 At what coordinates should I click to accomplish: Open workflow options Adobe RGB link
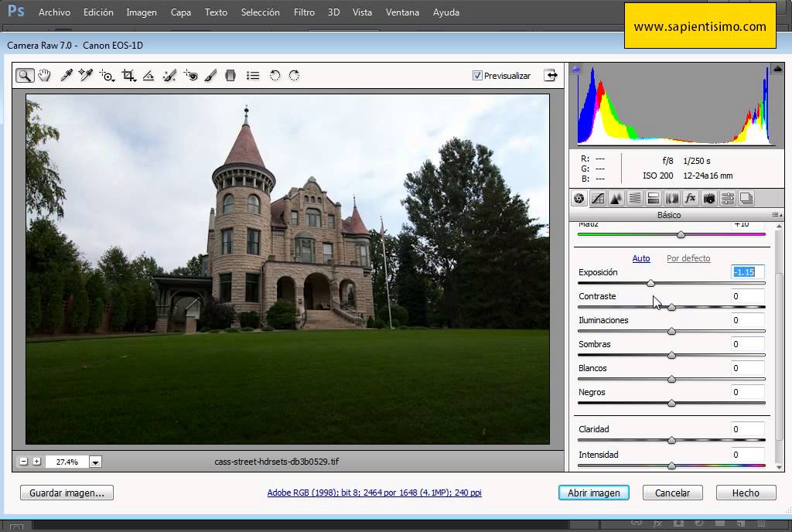point(374,493)
